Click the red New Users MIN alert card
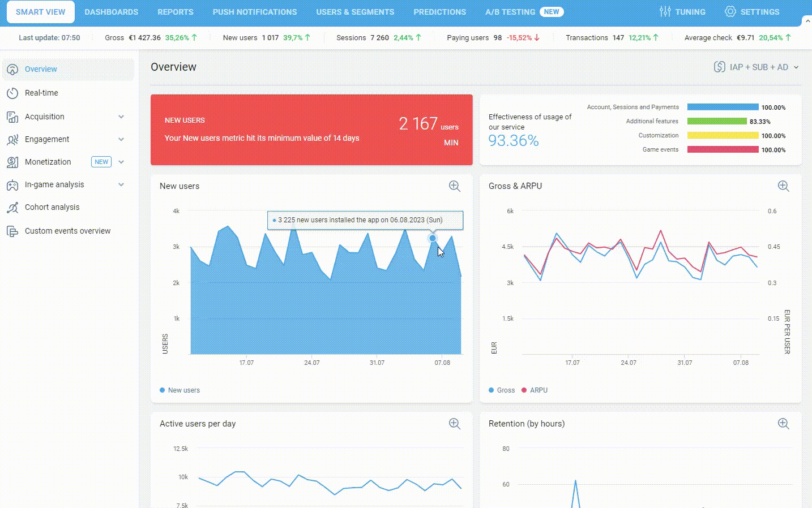 tap(311, 130)
